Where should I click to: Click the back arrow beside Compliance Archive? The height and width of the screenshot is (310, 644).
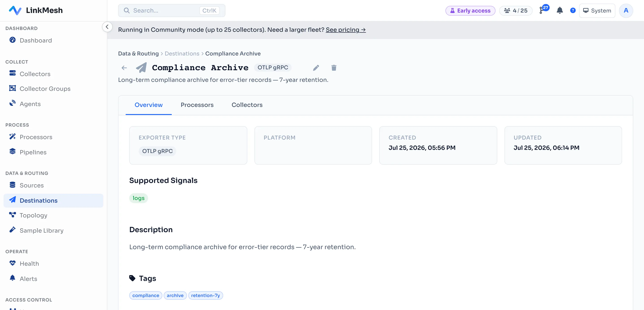click(124, 68)
